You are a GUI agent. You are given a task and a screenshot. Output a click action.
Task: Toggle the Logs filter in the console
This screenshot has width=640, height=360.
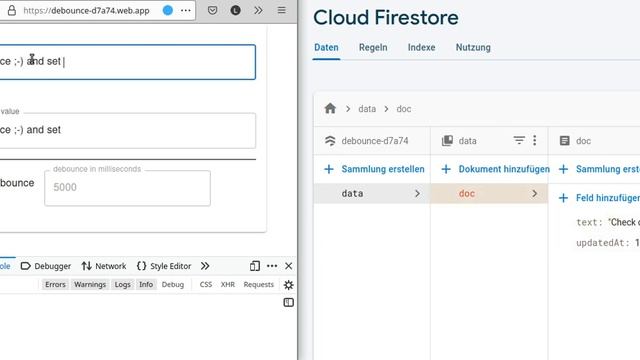point(122,284)
